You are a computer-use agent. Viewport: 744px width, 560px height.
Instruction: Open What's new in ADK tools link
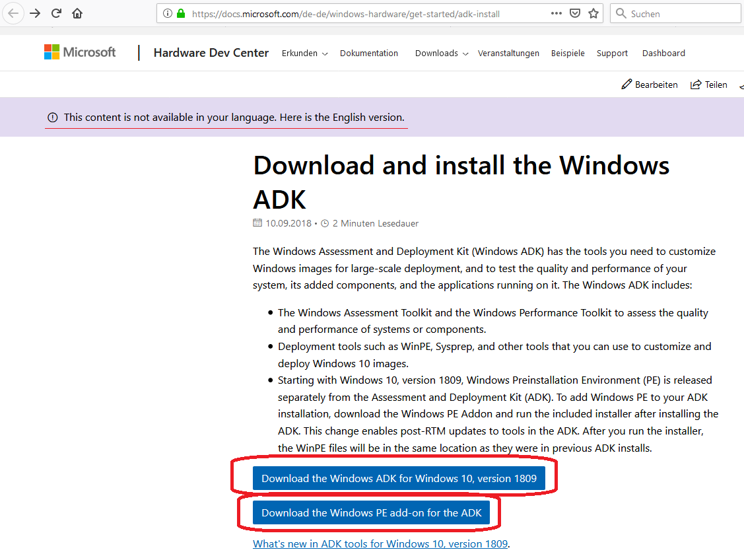[x=380, y=544]
